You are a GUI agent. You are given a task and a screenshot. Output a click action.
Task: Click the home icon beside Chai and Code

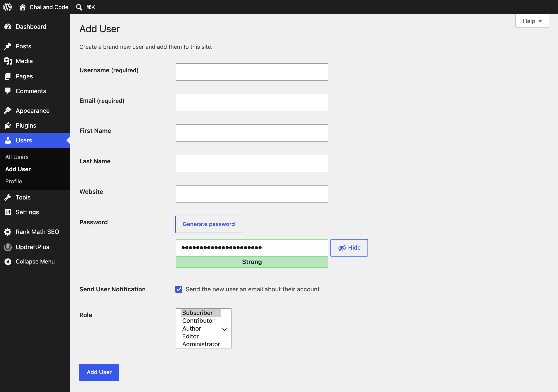point(23,7)
